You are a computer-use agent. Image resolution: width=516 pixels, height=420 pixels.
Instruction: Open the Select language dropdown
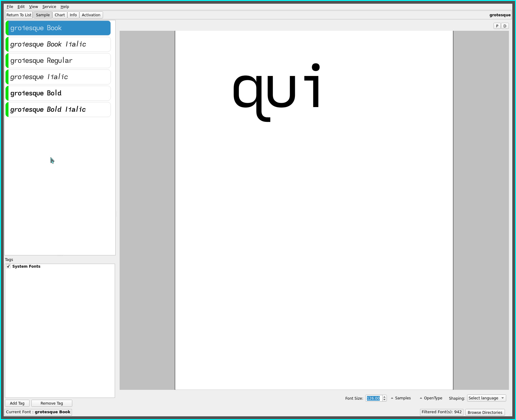click(486, 398)
